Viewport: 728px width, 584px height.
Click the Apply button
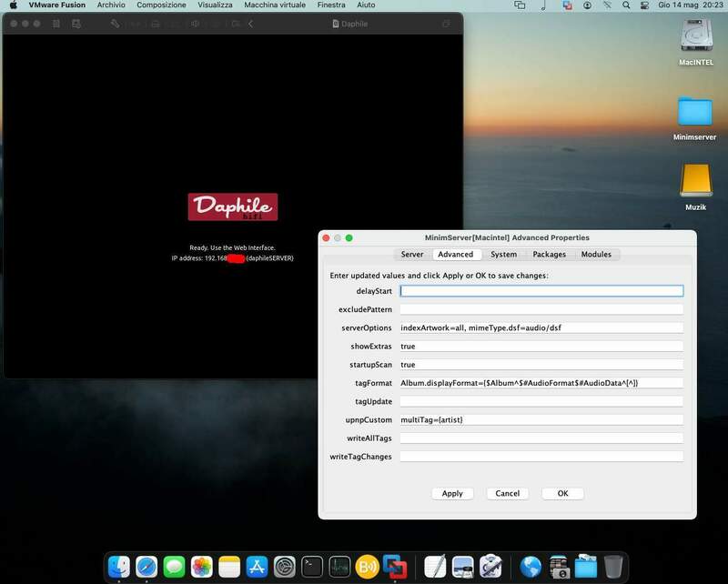[x=452, y=493]
